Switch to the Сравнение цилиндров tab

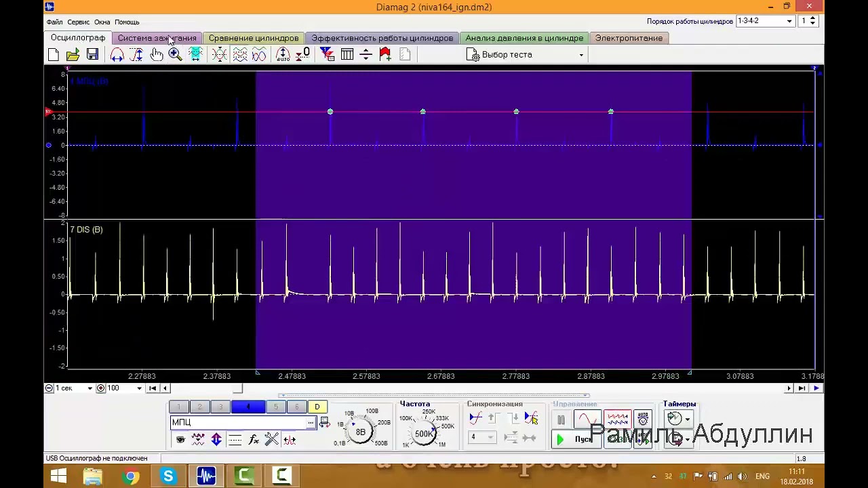254,38
